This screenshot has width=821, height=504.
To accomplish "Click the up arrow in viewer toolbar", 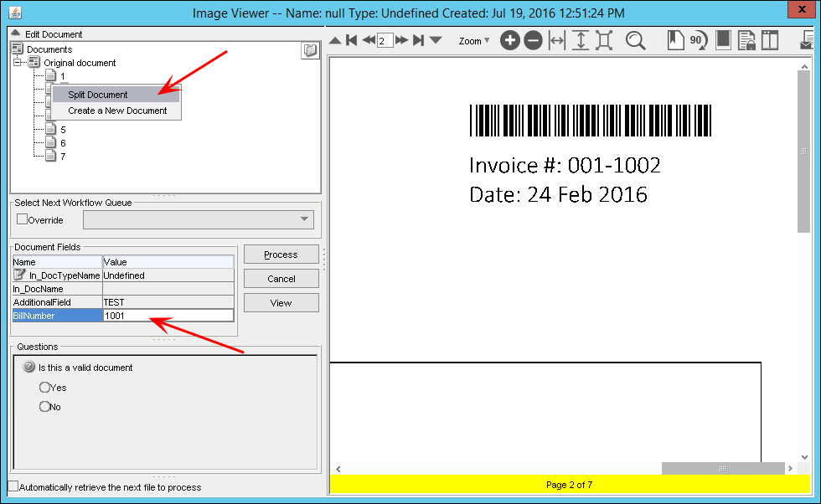I will pos(335,41).
